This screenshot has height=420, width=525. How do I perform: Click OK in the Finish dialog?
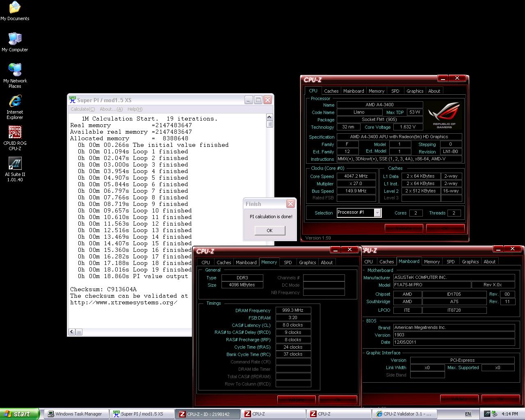[x=269, y=231]
